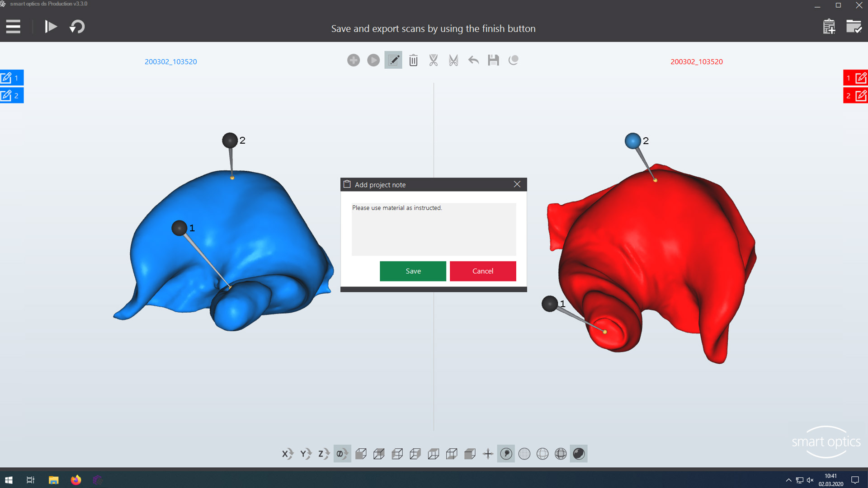The image size is (868, 488).
Task: Open Task View on the taskbar
Action: 31,480
